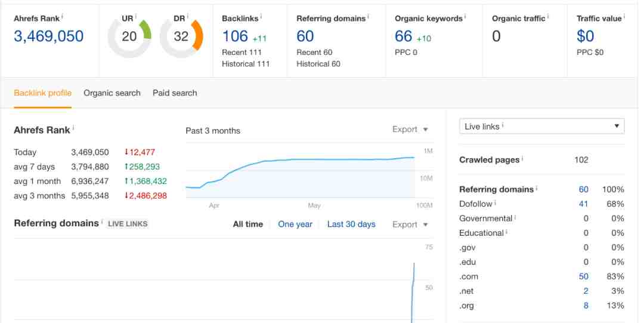The height and width of the screenshot is (323, 644).
Task: Open the top Referring domains count 60
Action: tap(305, 36)
